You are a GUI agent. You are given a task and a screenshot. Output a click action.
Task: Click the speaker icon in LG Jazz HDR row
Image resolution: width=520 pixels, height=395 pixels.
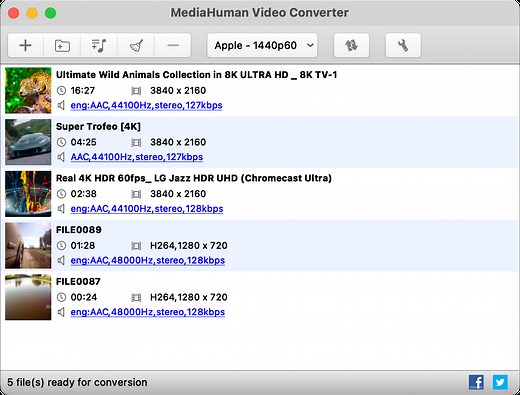tap(61, 209)
